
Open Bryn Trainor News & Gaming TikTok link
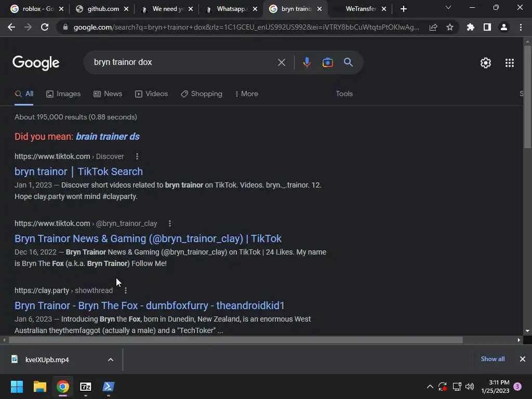point(148,239)
